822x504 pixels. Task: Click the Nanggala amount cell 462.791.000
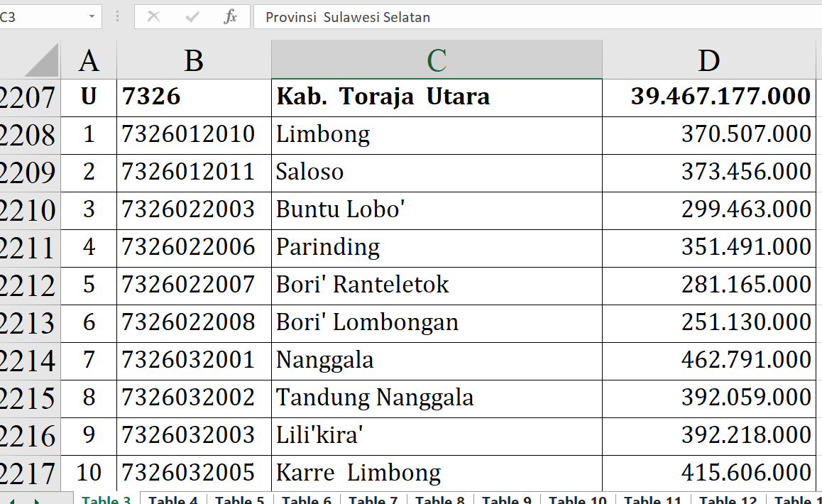point(708,360)
